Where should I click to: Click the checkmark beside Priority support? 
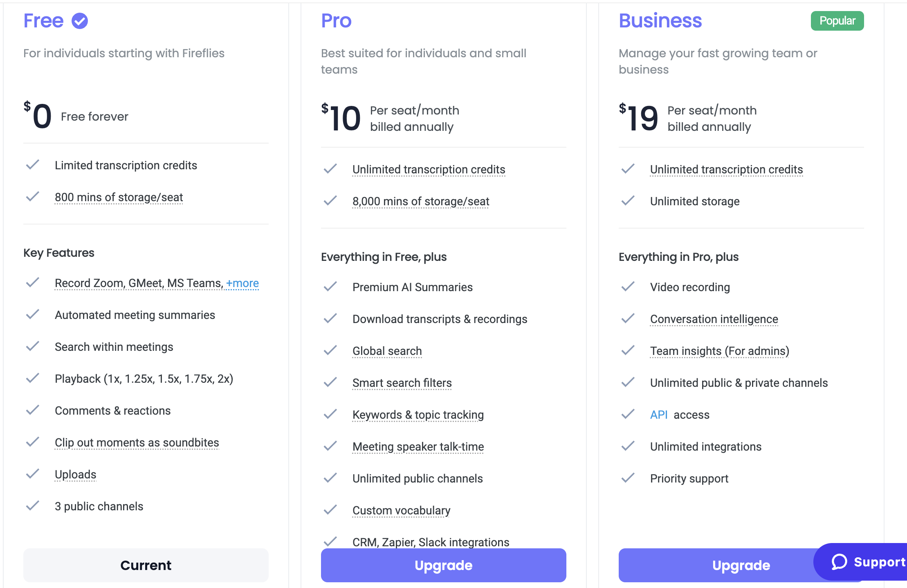click(628, 478)
